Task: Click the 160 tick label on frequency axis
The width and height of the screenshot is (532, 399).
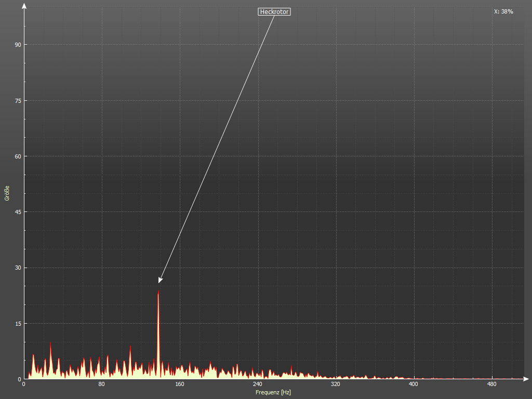Action: [180, 384]
